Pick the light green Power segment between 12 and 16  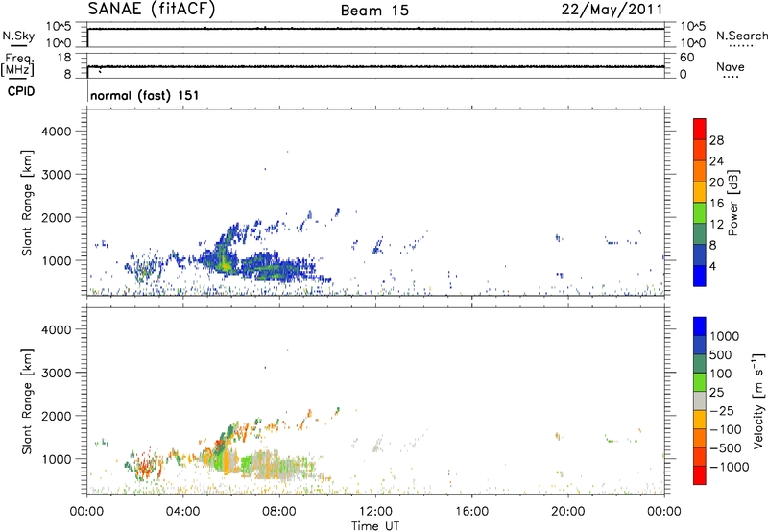pos(700,213)
